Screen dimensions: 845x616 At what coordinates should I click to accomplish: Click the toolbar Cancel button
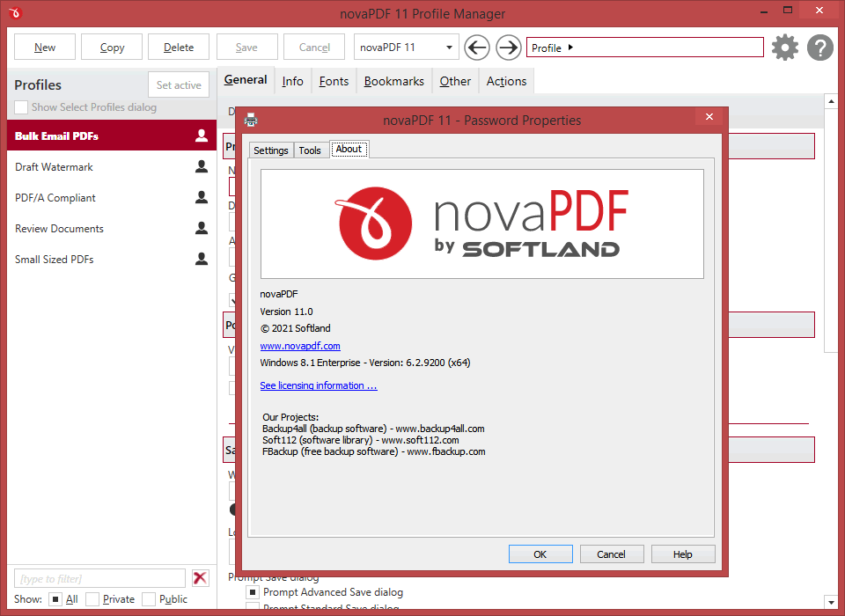pyautogui.click(x=314, y=47)
